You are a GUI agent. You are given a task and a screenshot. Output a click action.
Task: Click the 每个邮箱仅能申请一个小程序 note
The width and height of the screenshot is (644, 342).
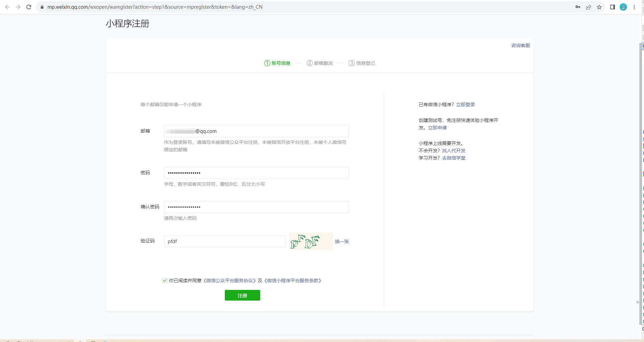[x=171, y=105]
